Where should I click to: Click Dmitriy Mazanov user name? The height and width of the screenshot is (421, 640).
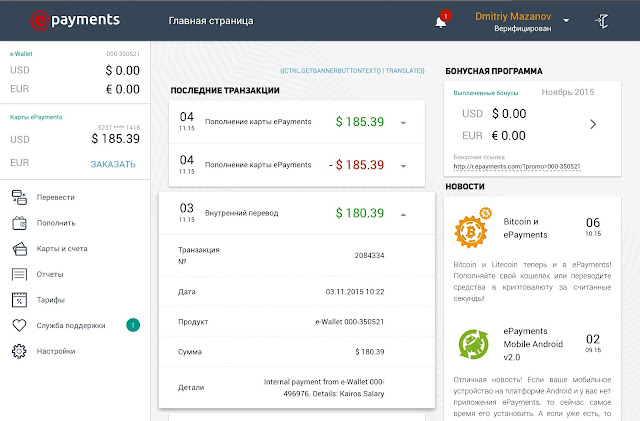(513, 16)
